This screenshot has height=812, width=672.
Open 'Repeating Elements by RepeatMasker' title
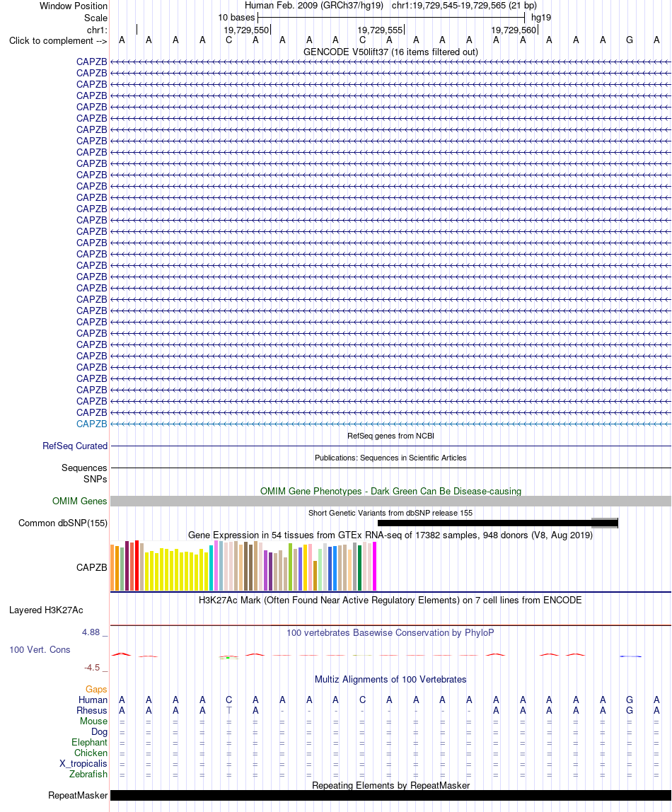pyautogui.click(x=390, y=786)
